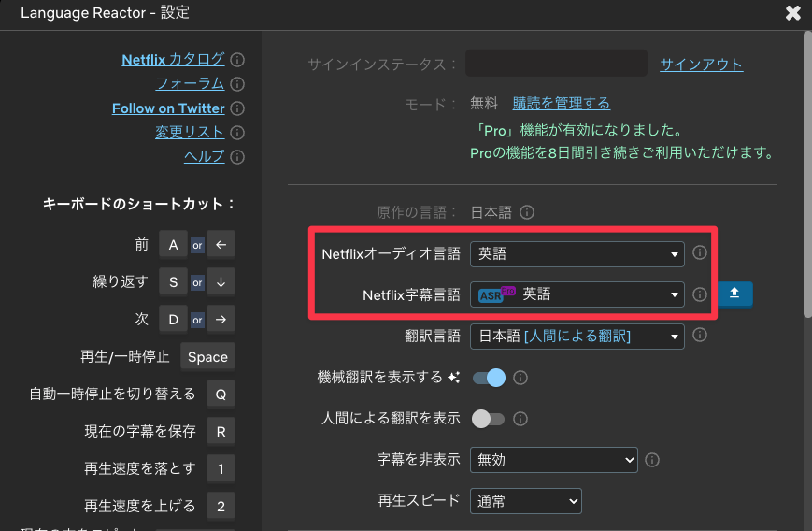This screenshot has width=812, height=531.
Task: Open the 変更リスト link
Action: pyautogui.click(x=190, y=133)
